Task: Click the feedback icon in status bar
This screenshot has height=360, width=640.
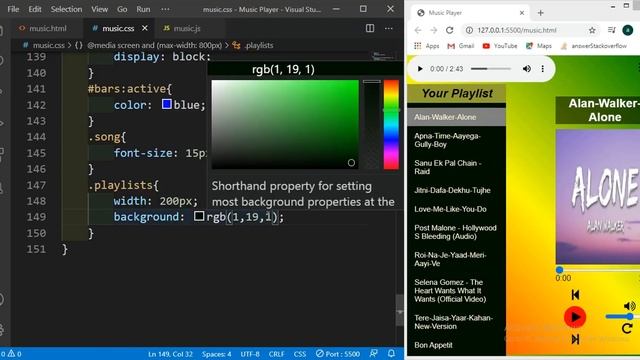Action: click(373, 353)
